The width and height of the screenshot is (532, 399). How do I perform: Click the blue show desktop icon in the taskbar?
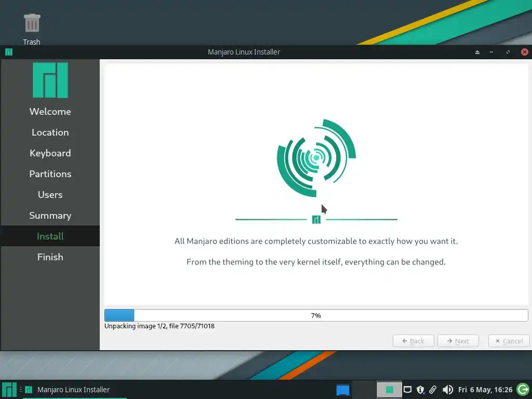(343, 390)
